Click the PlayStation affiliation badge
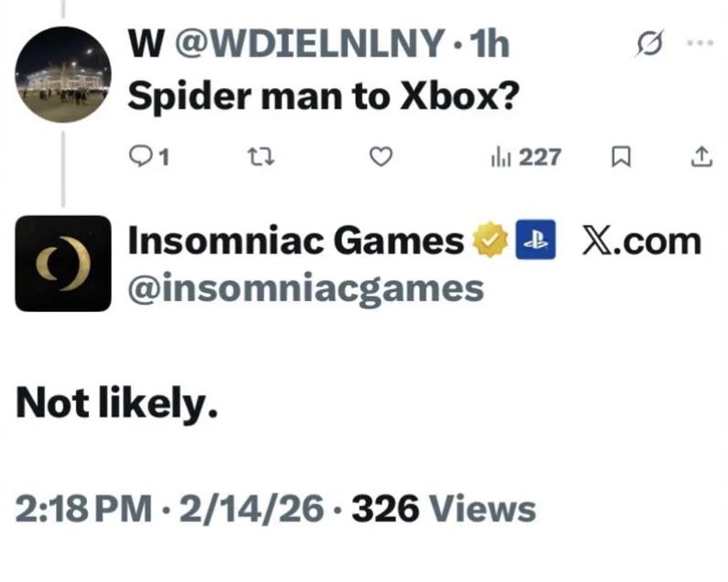The image size is (728, 582). coord(537,242)
